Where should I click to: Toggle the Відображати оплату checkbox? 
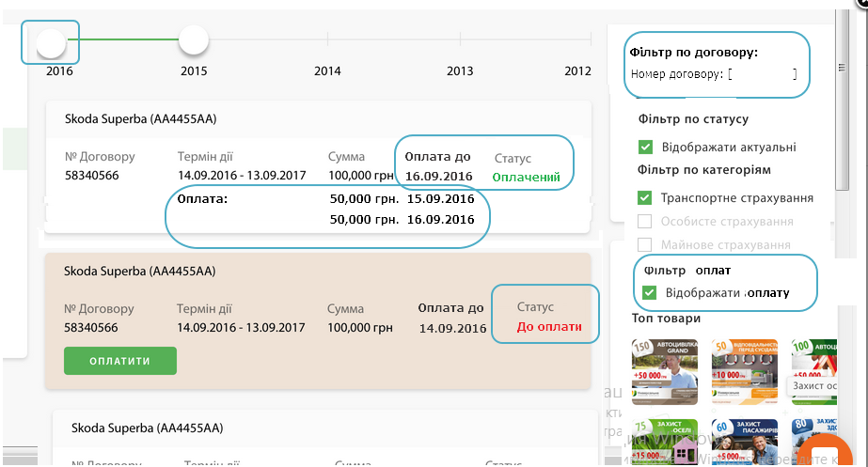649,293
